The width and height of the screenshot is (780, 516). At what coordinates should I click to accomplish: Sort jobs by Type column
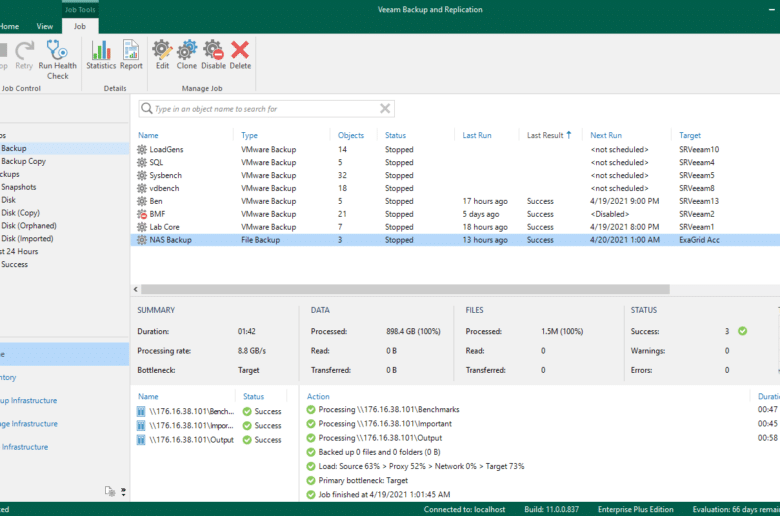(x=249, y=135)
